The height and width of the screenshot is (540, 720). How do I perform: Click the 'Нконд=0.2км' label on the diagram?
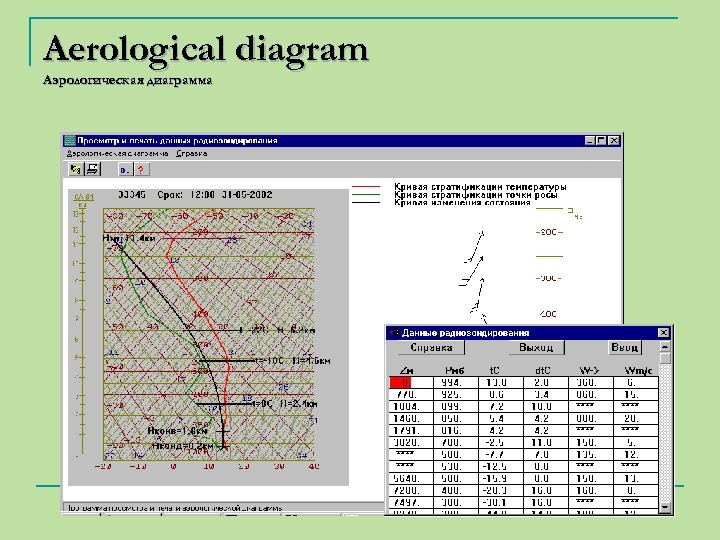click(x=182, y=446)
